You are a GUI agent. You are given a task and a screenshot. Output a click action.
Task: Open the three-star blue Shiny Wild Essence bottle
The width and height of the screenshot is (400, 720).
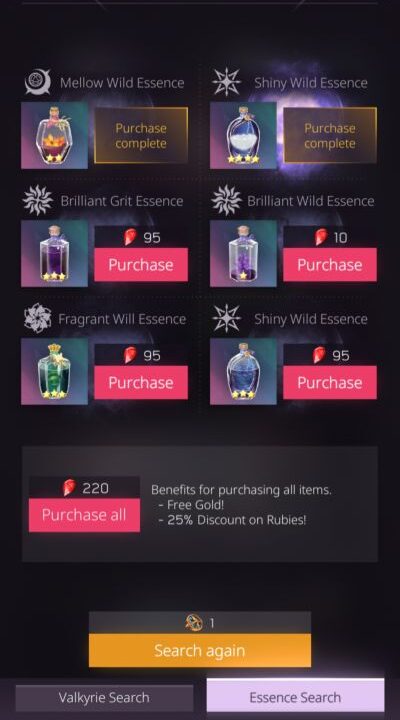click(x=243, y=371)
